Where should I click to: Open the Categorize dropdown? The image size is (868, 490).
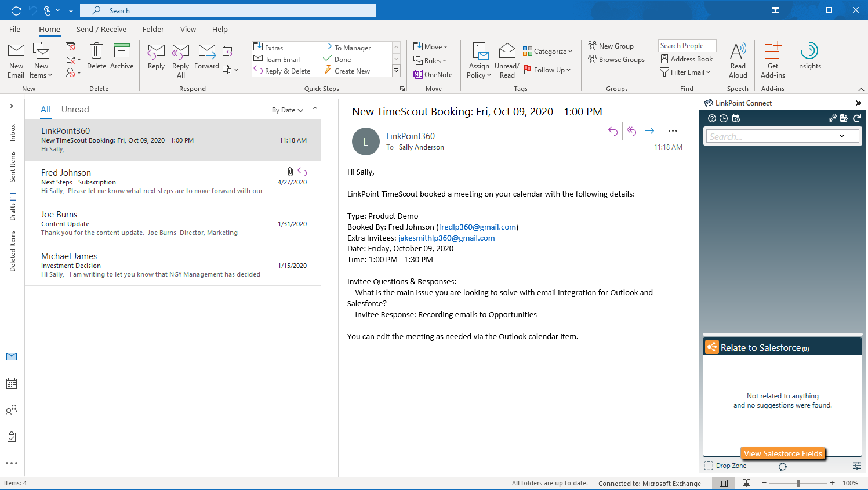[547, 51]
